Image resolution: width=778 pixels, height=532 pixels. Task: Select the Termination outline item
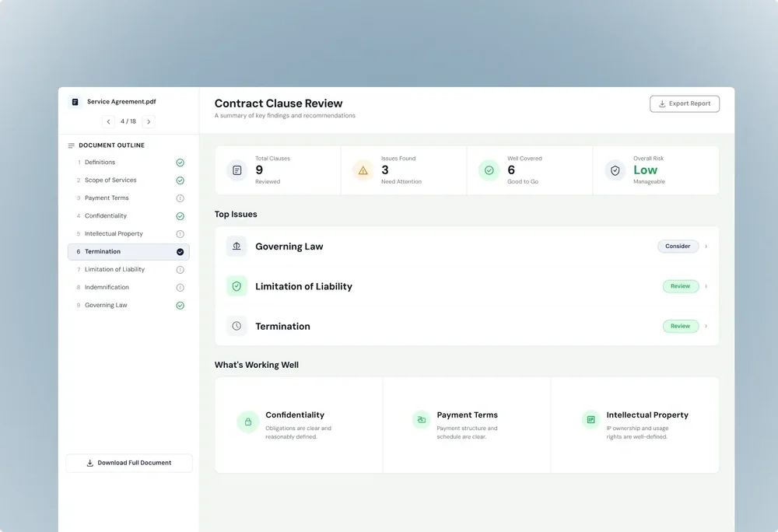pos(128,251)
